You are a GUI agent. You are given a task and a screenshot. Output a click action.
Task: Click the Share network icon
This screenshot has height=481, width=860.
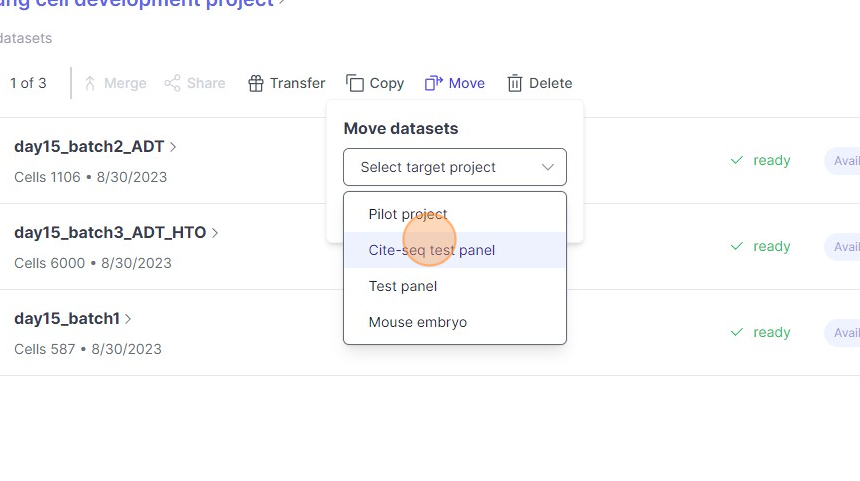(173, 83)
